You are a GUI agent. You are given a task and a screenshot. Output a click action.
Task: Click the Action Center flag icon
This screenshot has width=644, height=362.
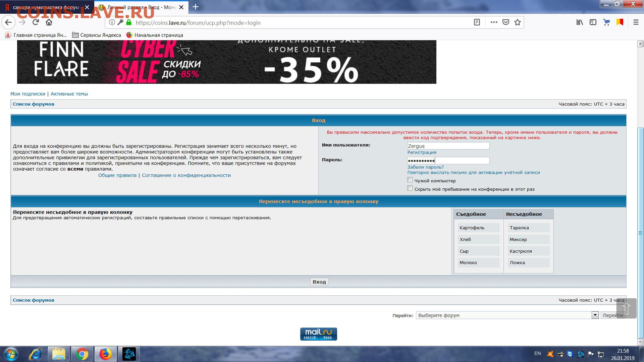(x=591, y=354)
